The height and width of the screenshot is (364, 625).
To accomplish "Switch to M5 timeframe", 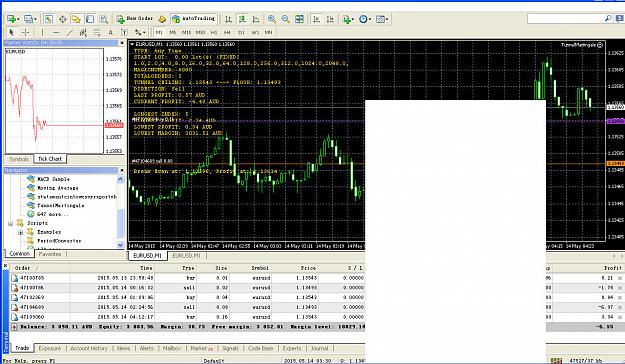I will pos(173,32).
